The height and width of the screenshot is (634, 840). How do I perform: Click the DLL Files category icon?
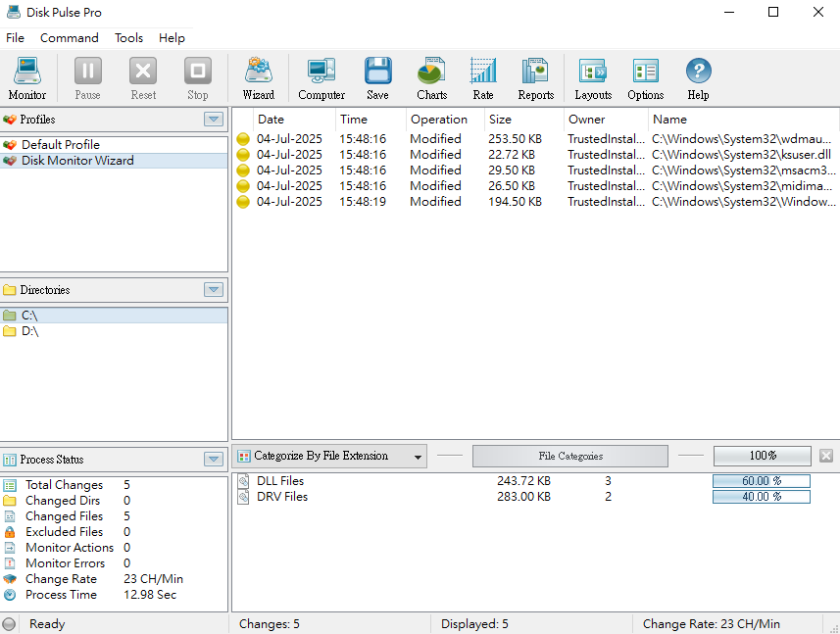(x=243, y=481)
